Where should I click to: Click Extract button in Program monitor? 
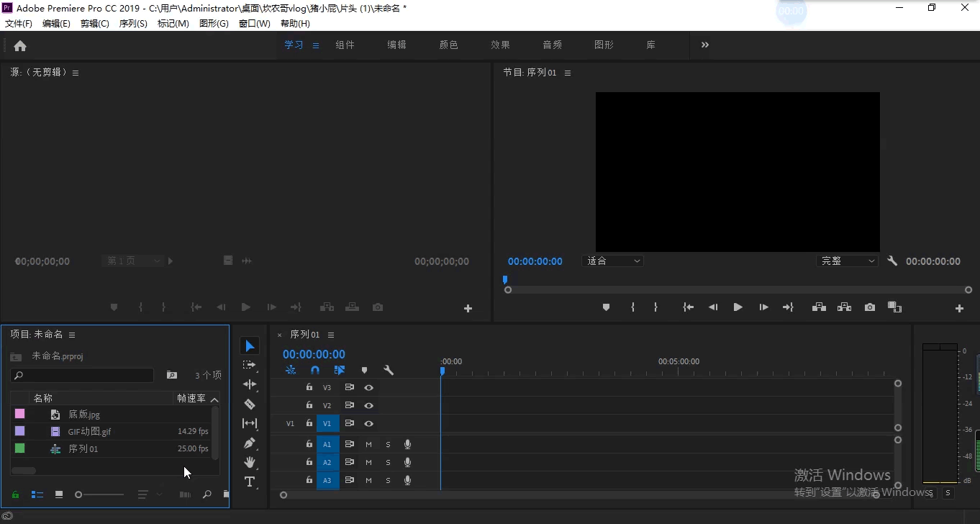tap(844, 307)
